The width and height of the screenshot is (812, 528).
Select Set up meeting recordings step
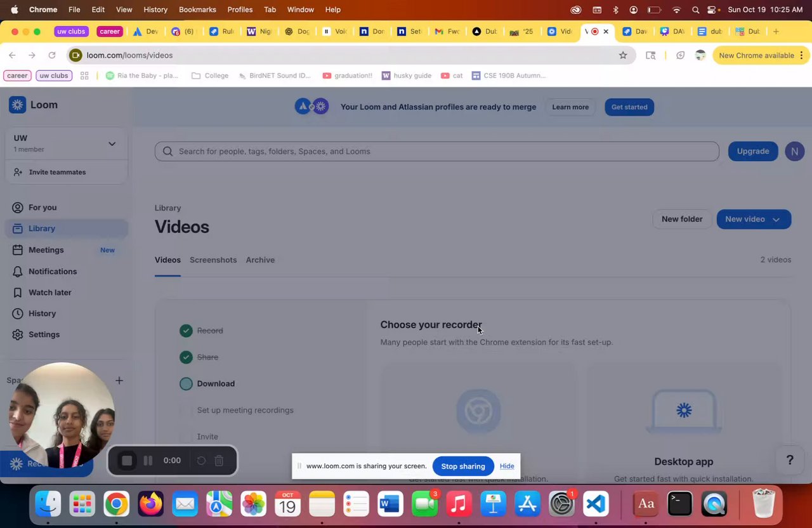[x=245, y=411]
